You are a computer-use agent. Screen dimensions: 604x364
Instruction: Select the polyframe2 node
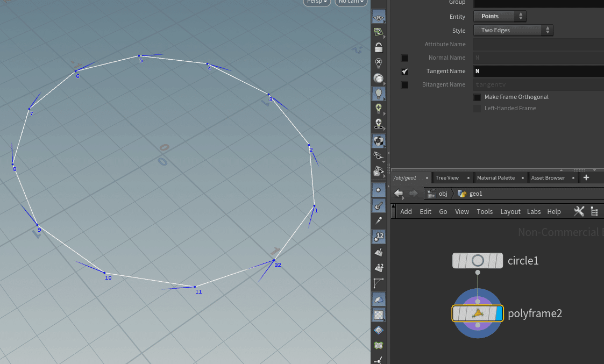coord(478,313)
